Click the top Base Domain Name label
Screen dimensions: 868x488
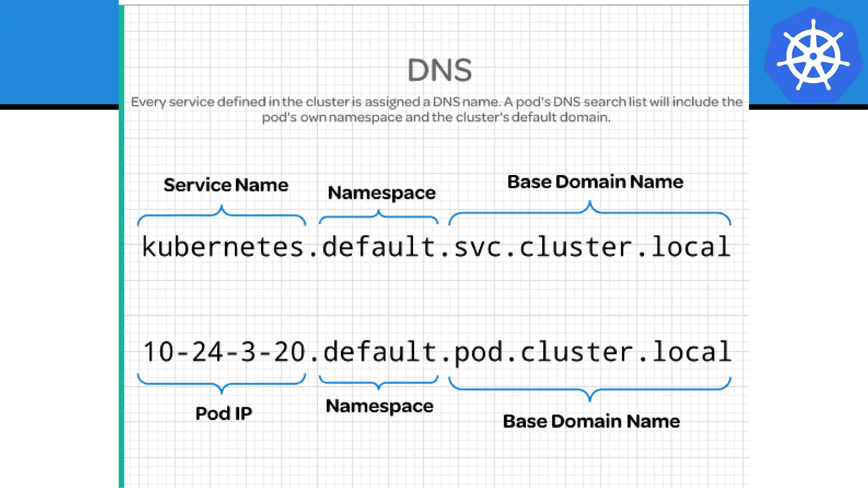pyautogui.click(x=595, y=182)
